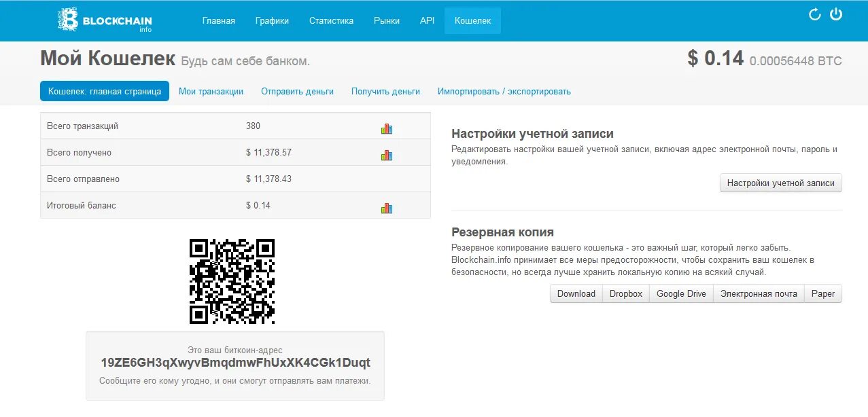This screenshot has width=868, height=417.
Task: Click the Blockchain.info logo
Action: (x=105, y=20)
